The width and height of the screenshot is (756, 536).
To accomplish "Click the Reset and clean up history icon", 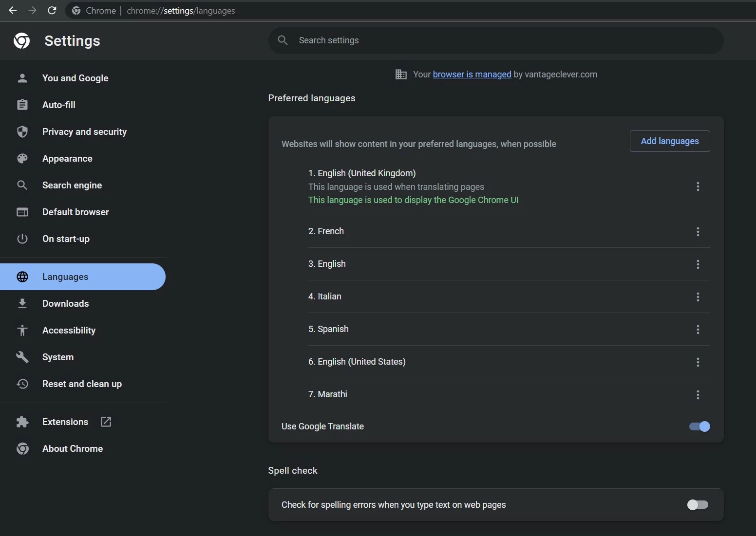I will (x=22, y=384).
